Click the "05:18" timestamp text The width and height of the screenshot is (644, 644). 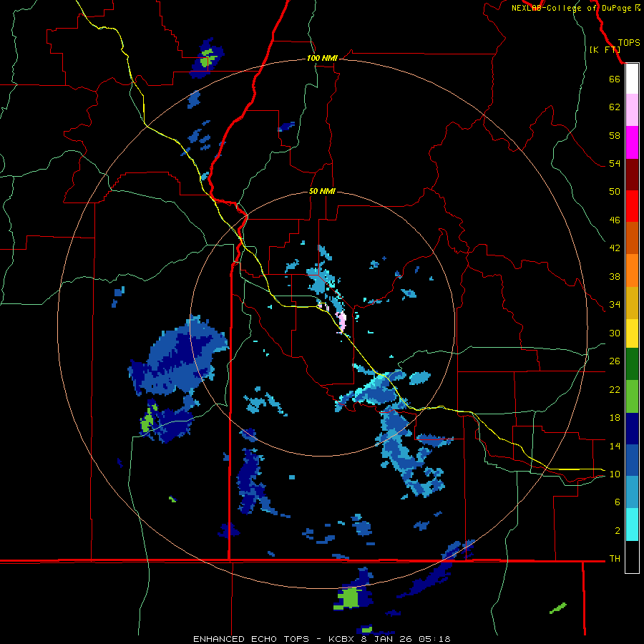click(x=435, y=639)
